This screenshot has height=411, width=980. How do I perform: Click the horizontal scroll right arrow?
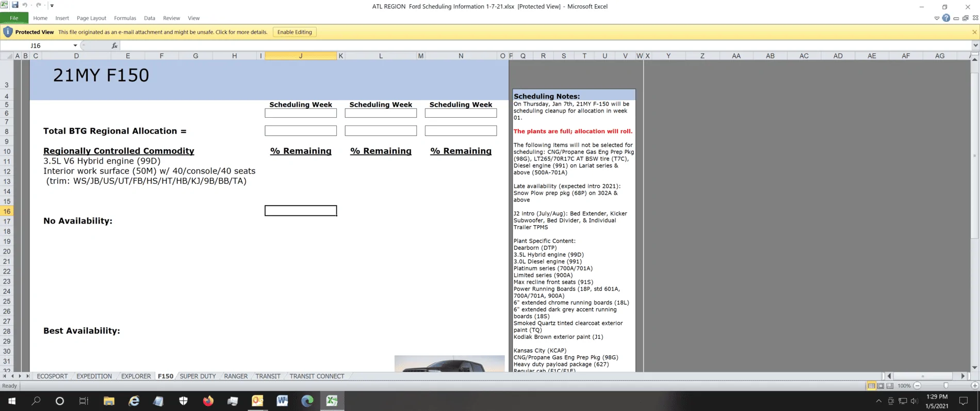[962, 376]
